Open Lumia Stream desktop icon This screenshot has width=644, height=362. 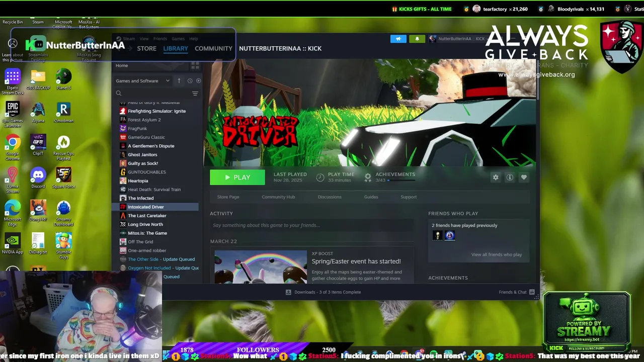click(13, 180)
